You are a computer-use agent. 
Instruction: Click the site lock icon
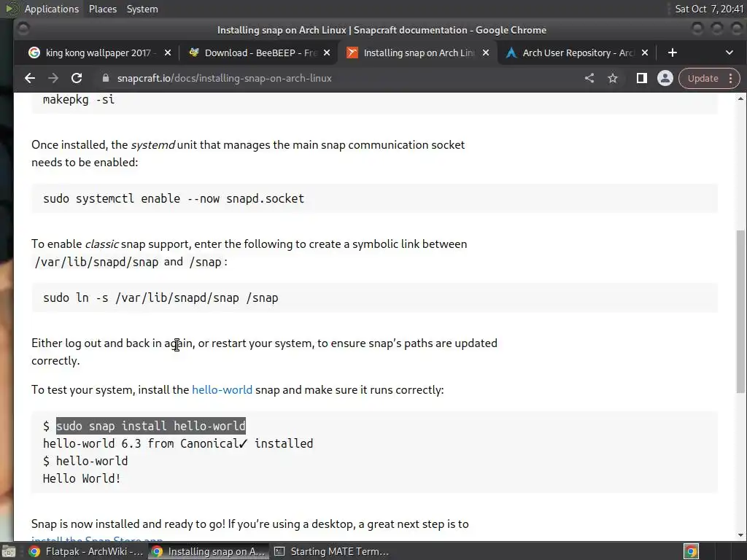tap(106, 78)
